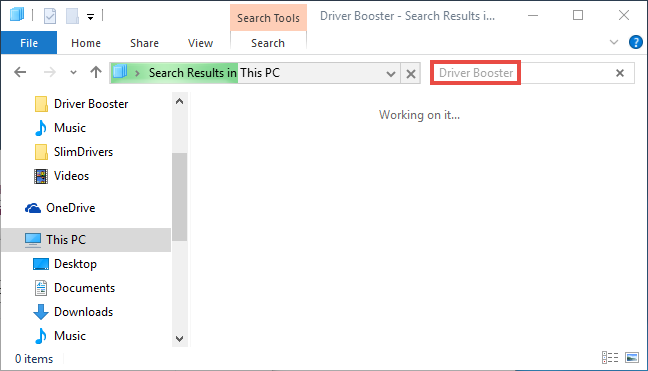Open Customize Quick Access Toolbar dropdown
648x371 pixels.
coord(90,17)
